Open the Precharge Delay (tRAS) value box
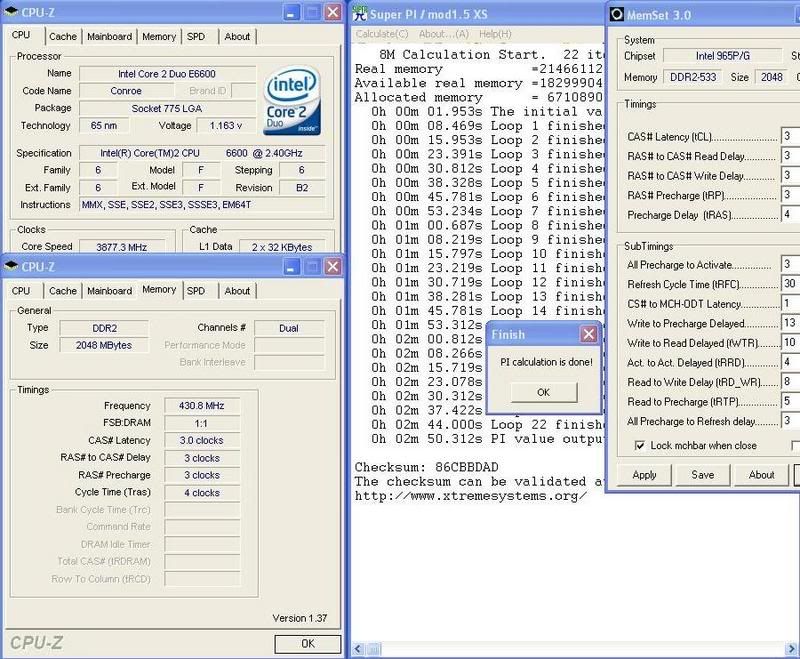Image resolution: width=800 pixels, height=659 pixels. click(x=790, y=214)
